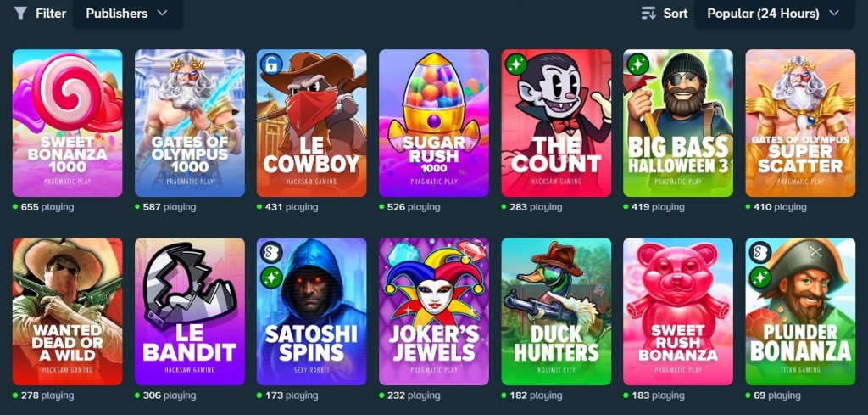Play Wanted Dead or a Wild

click(x=67, y=311)
